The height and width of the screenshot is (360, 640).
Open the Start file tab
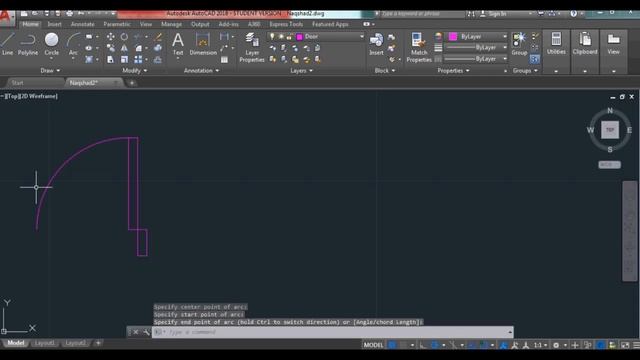point(17,83)
